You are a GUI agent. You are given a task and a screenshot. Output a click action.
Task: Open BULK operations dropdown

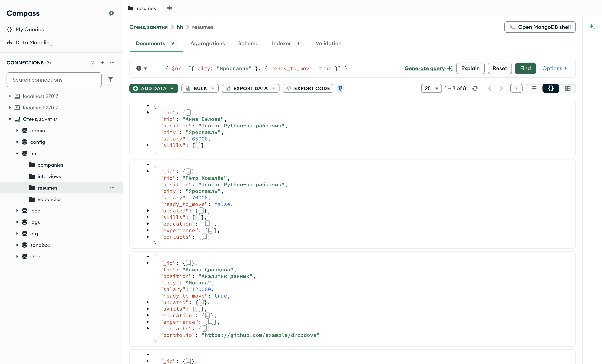pos(200,88)
